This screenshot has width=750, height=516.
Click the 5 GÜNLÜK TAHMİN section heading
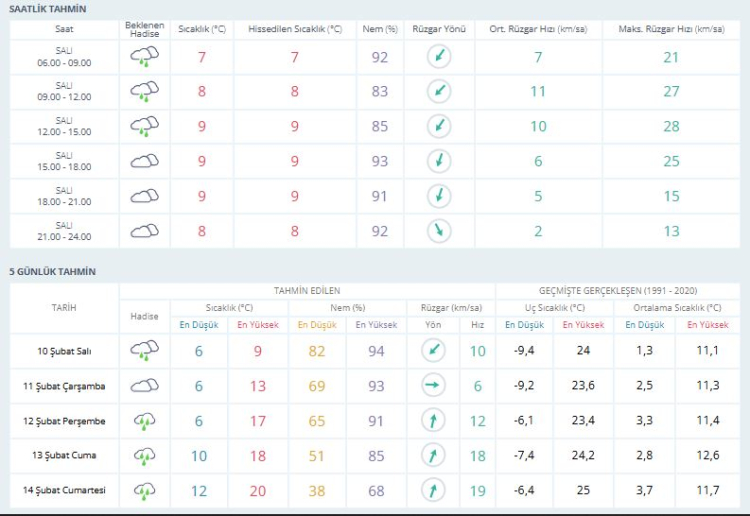(x=52, y=271)
